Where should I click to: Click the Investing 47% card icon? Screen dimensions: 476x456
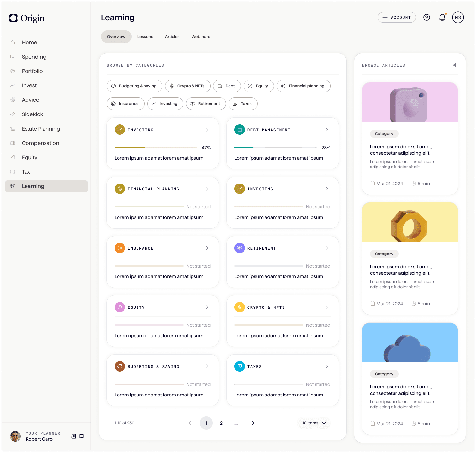tap(120, 130)
